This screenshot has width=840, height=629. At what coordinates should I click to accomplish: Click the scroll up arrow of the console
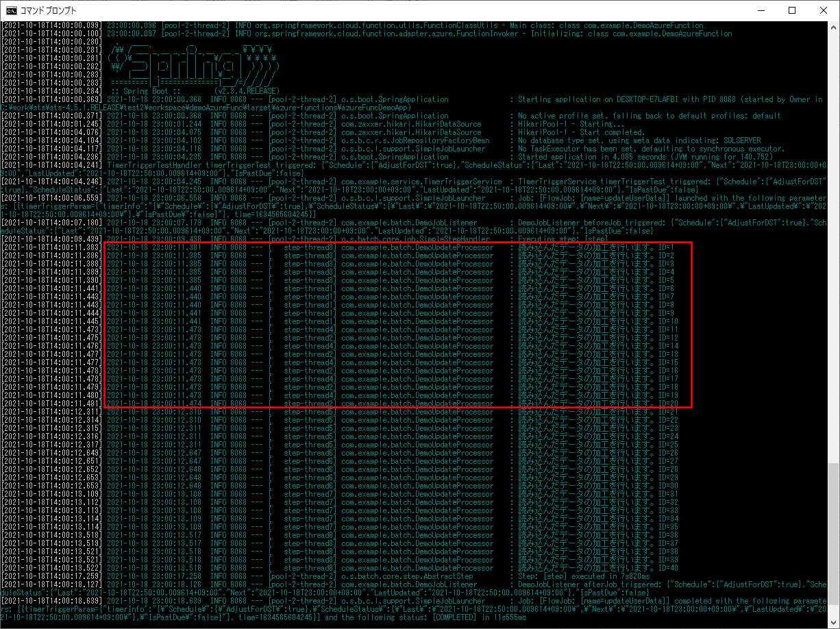833,26
